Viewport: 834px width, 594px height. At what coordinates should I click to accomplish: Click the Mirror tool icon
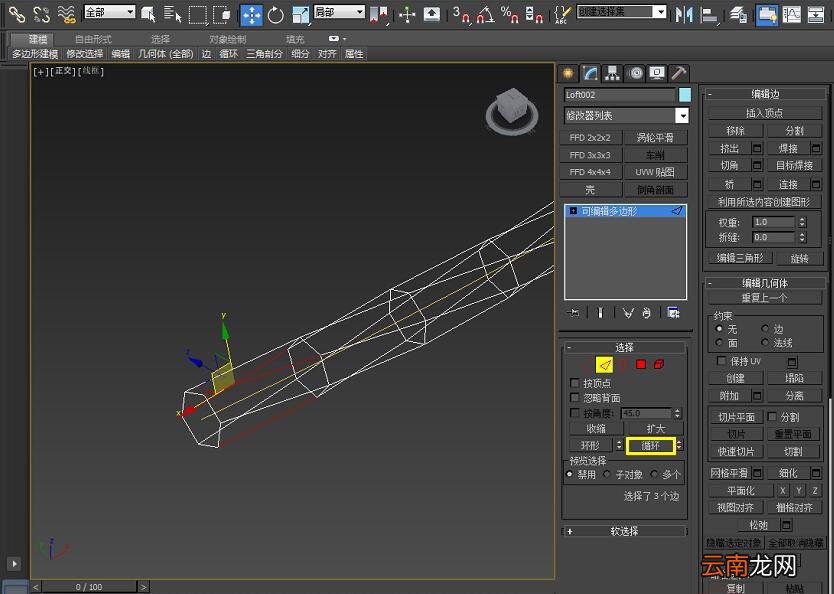(x=683, y=14)
